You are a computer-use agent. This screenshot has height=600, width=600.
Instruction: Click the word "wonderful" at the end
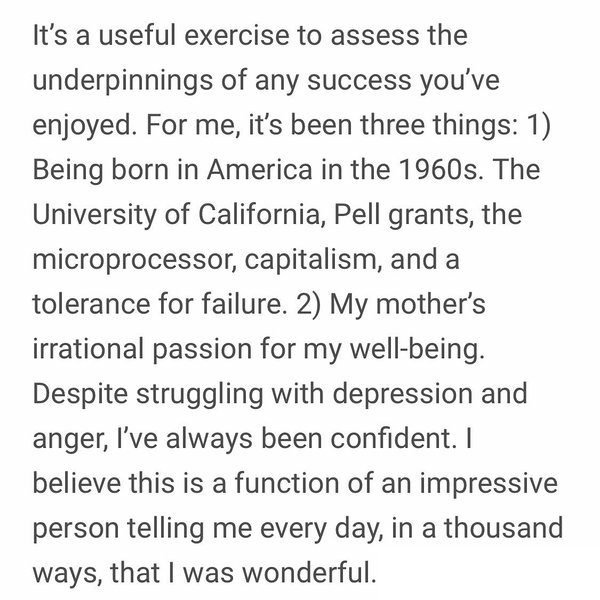(x=308, y=573)
